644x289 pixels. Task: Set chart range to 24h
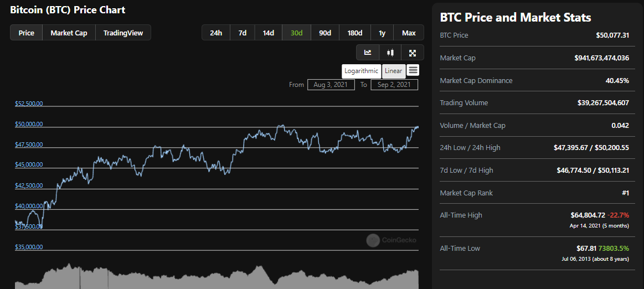(216, 33)
